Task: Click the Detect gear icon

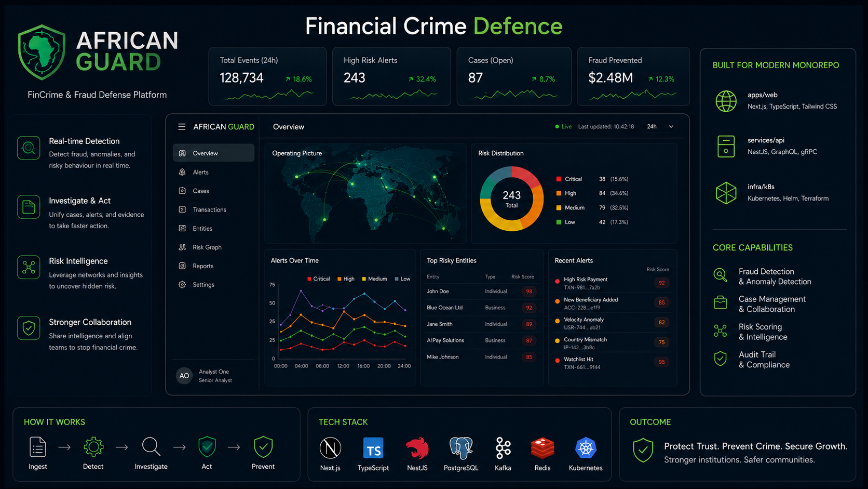Action: [93, 446]
